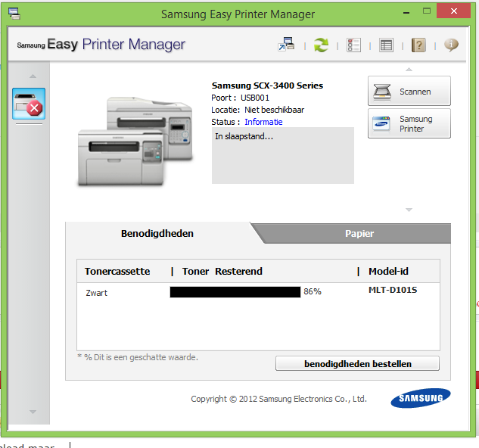The image size is (479, 448).
Task: Click the title bar application icon
Action: (x=14, y=14)
